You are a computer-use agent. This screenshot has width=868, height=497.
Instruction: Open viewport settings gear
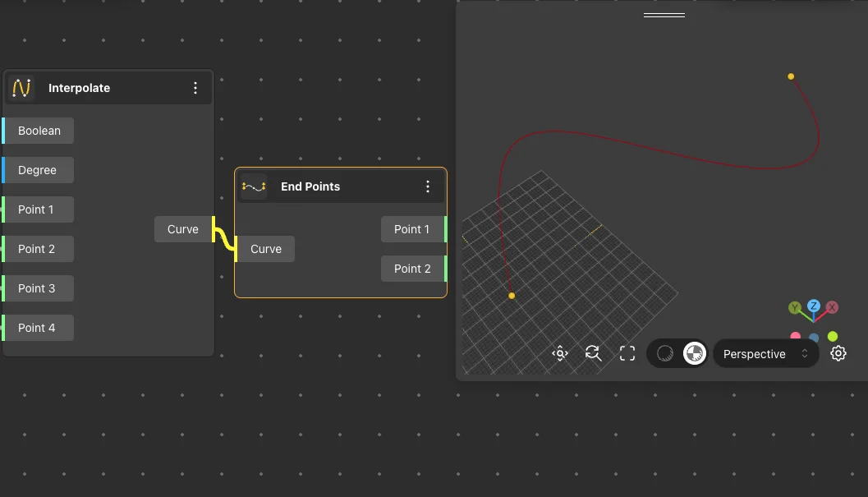(838, 353)
